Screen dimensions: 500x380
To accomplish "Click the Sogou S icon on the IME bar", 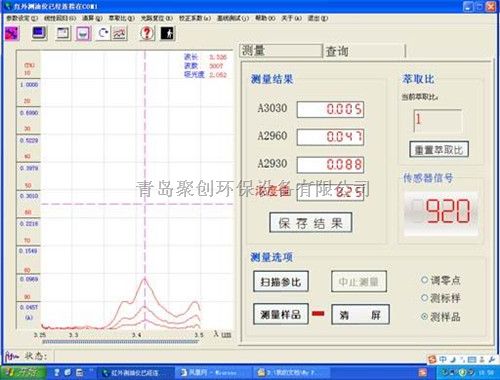I will pos(432,360).
